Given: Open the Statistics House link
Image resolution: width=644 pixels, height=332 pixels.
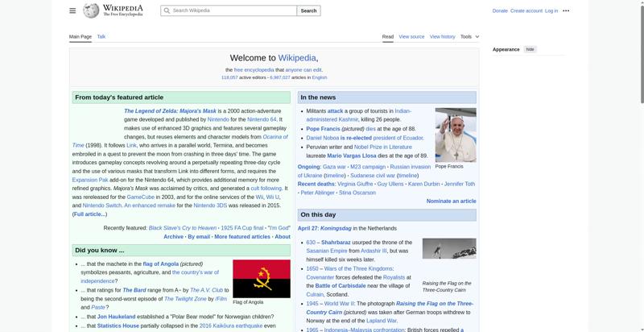Looking at the screenshot, I should tap(118, 326).
